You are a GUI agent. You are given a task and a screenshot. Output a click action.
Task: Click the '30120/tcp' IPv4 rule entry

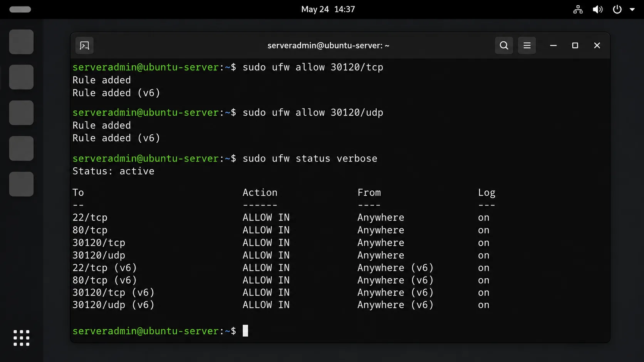pyautogui.click(x=99, y=243)
